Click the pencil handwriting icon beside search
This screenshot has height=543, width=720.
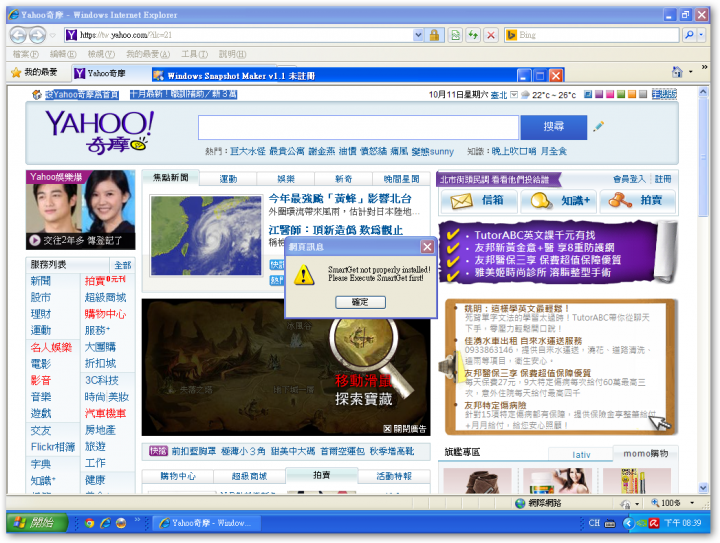tap(598, 126)
